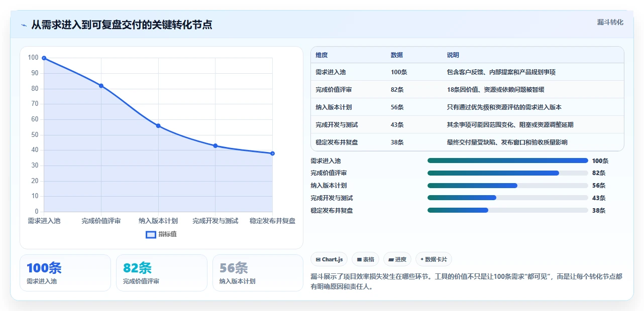Click the large 82条 stat card

162,273
